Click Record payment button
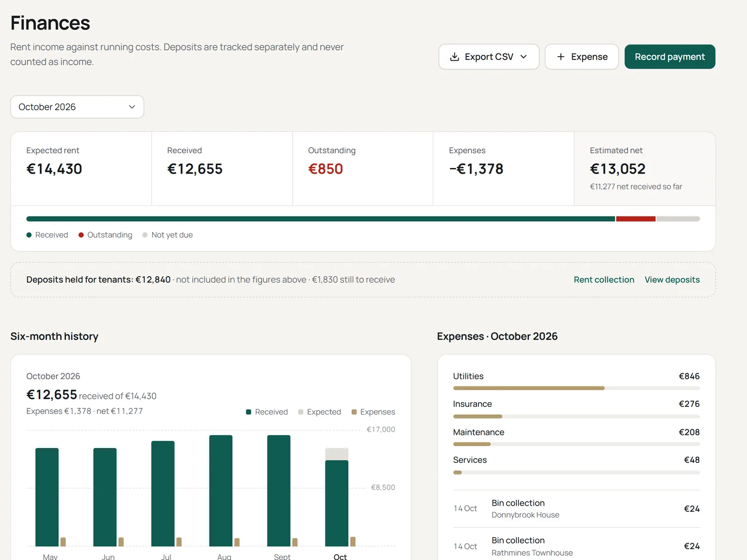 pos(670,57)
